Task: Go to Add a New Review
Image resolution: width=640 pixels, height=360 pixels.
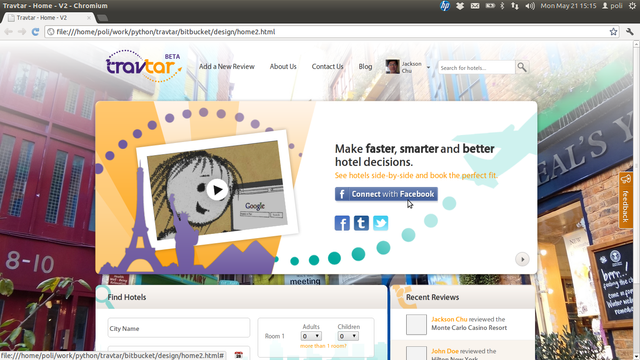Action: click(227, 67)
